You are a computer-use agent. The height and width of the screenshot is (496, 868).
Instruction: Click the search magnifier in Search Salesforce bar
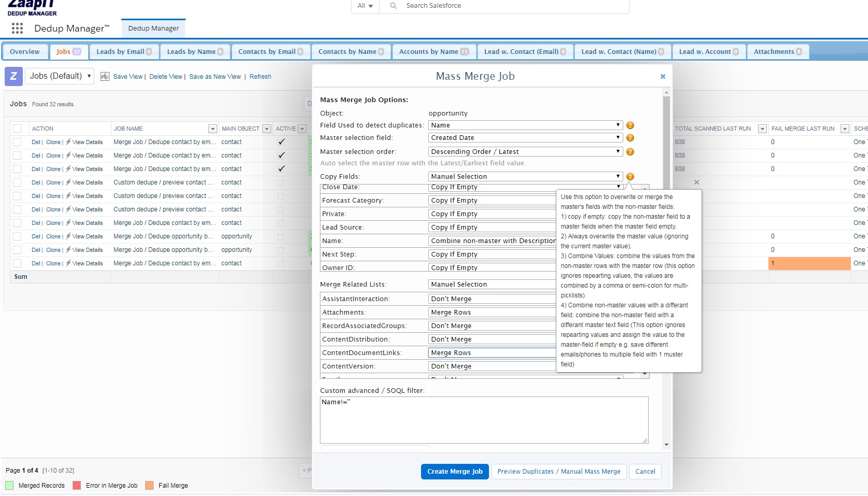[x=394, y=6]
